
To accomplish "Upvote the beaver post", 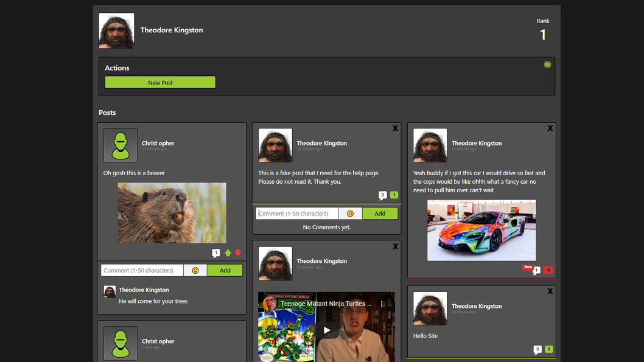I will [x=228, y=253].
